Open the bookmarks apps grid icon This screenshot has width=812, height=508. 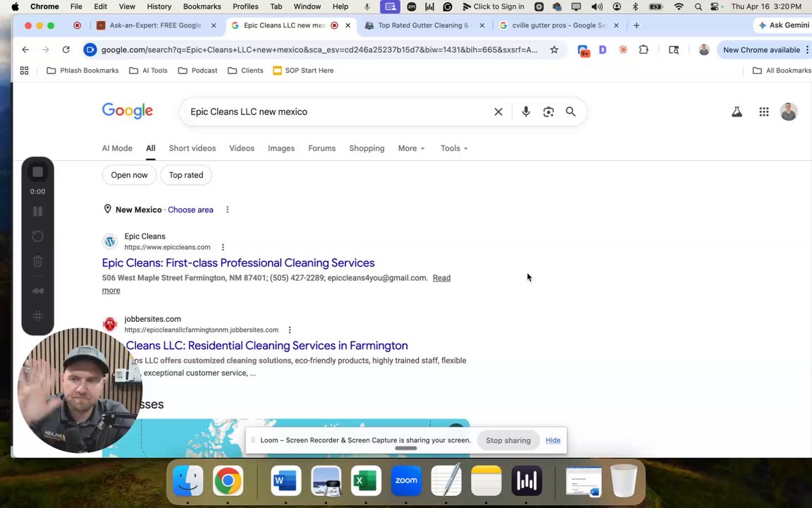25,71
